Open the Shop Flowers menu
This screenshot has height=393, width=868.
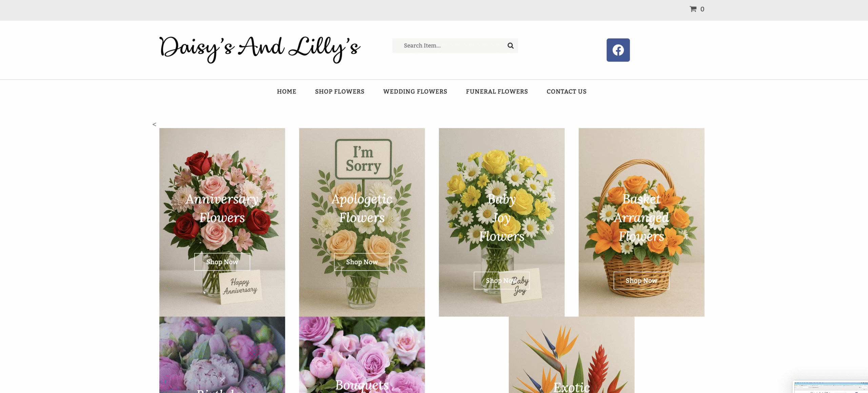tap(340, 91)
